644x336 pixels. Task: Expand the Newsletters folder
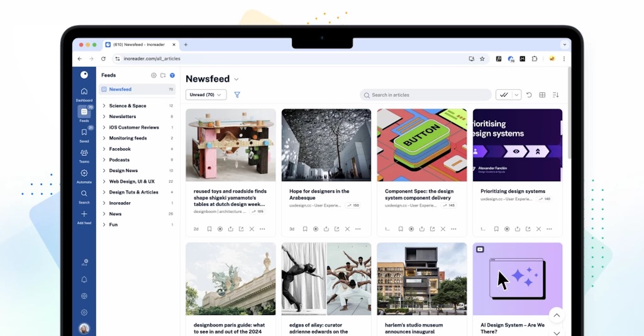104,116
